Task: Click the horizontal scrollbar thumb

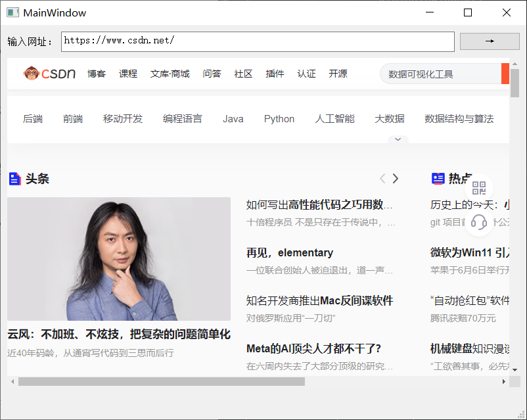Action: click(x=162, y=381)
